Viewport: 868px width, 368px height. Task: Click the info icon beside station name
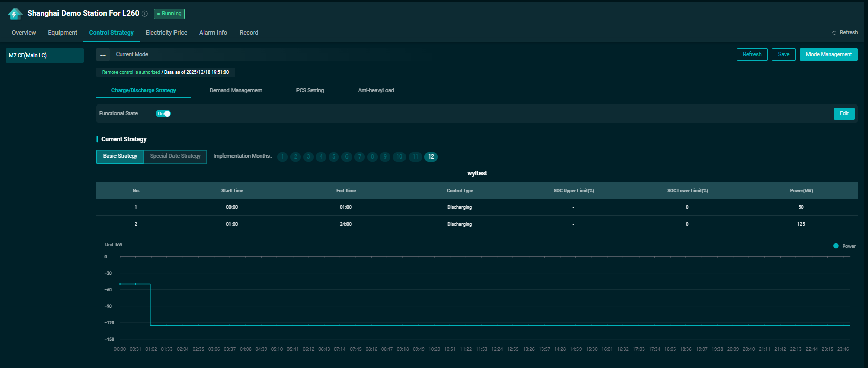(145, 14)
